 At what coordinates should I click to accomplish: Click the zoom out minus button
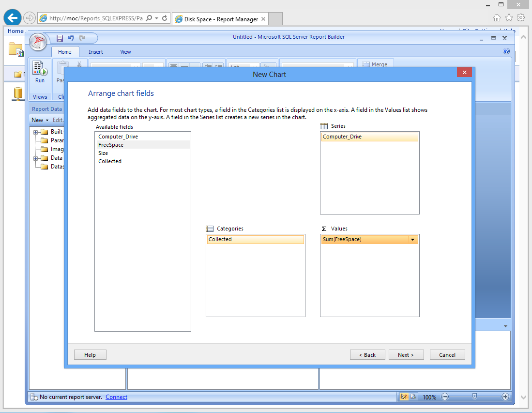[x=445, y=397]
